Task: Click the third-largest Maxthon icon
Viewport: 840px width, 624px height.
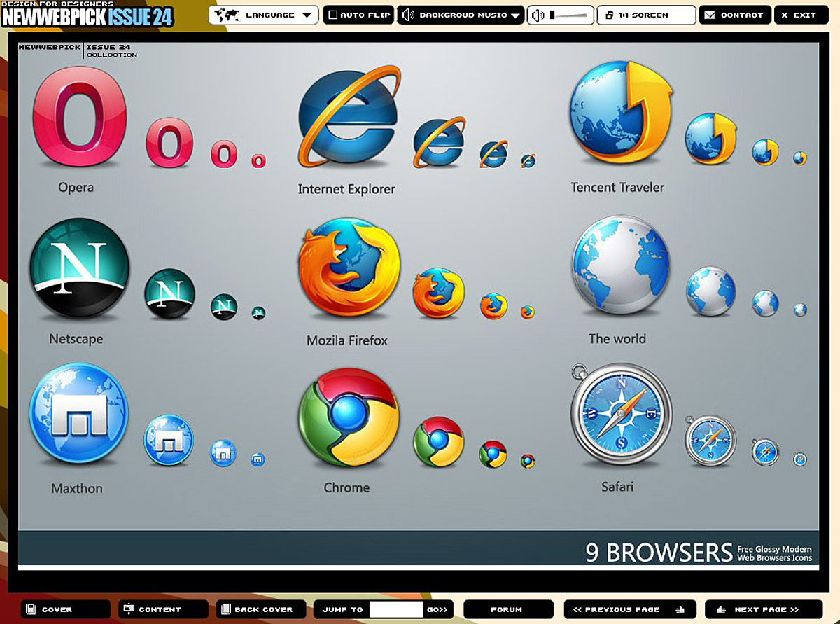Action: point(223,453)
